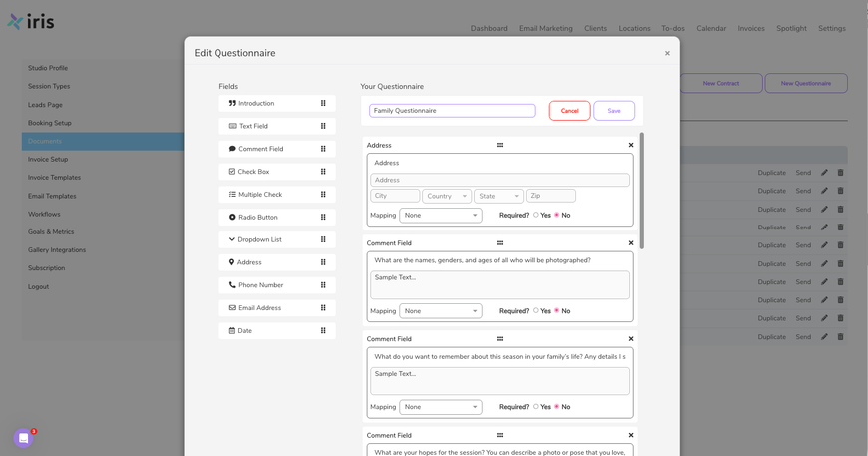Image resolution: width=868 pixels, height=456 pixels.
Task: Open the Country dropdown
Action: coord(447,196)
